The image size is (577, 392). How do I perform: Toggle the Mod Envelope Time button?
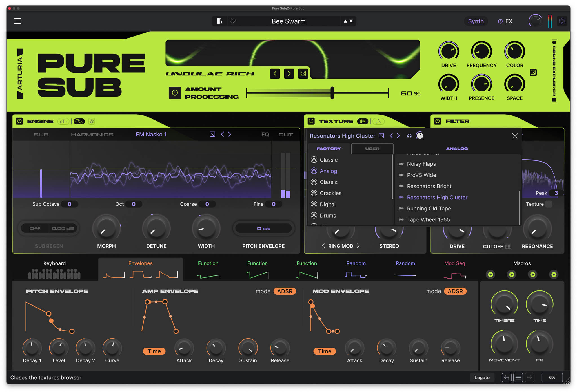click(325, 351)
